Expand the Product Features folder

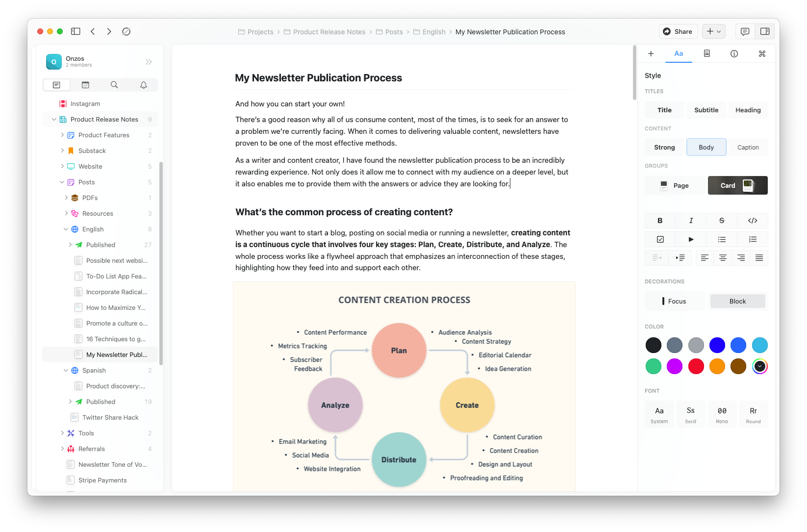coord(62,135)
